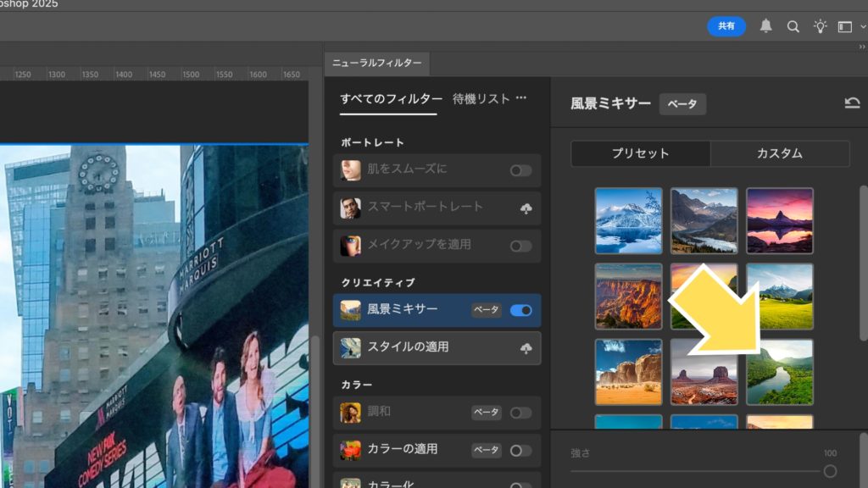Viewport: 868px width, 488px height.
Task: Download the スマートポートレート filter via cloud icon
Action: pyautogui.click(x=526, y=208)
